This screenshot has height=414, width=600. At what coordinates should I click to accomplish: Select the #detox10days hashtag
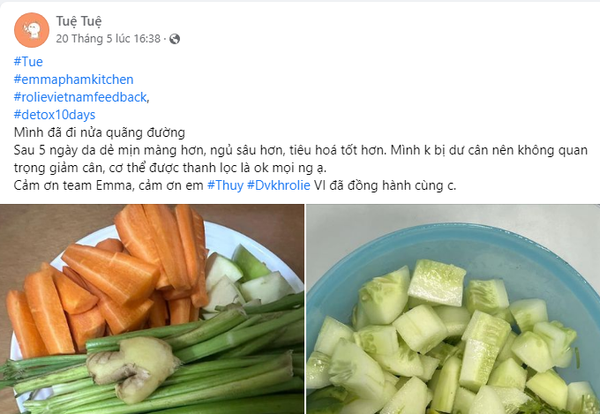point(54,114)
